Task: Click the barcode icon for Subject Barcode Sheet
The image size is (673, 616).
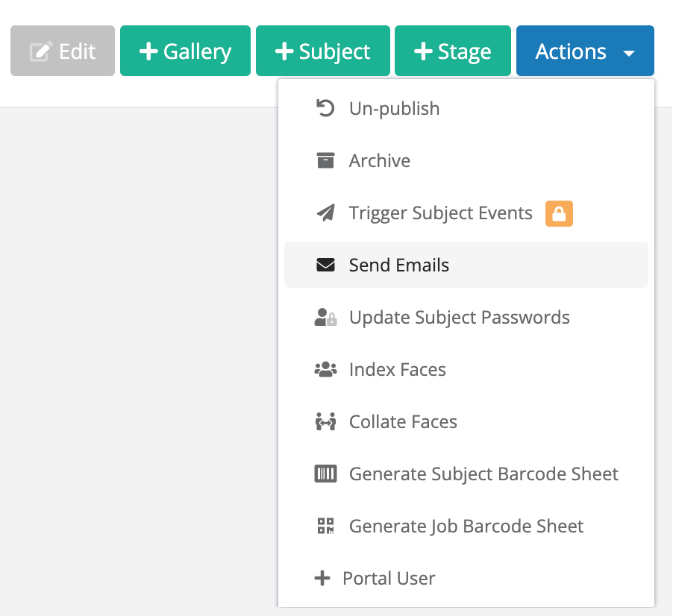Action: [x=325, y=474]
